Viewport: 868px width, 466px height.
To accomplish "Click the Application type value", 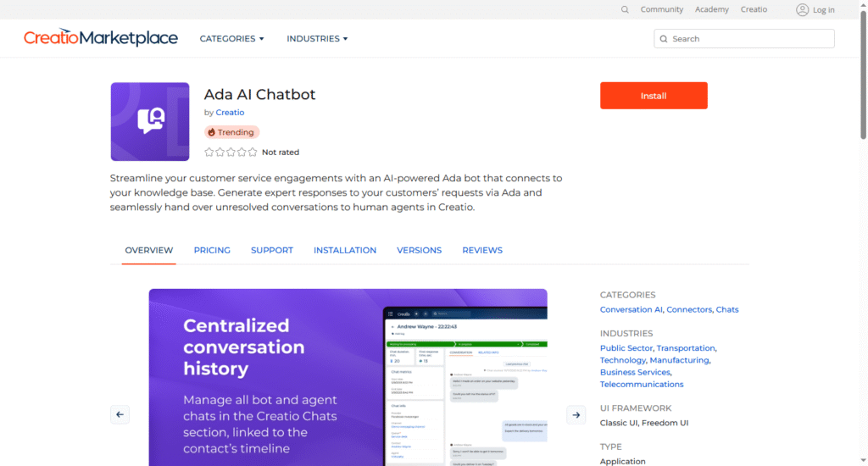I will click(623, 461).
